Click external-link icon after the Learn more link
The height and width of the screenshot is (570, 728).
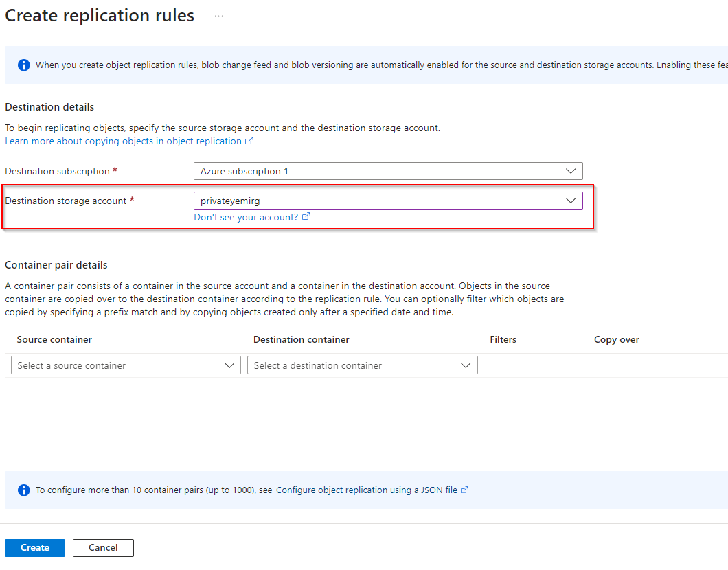[x=249, y=141]
